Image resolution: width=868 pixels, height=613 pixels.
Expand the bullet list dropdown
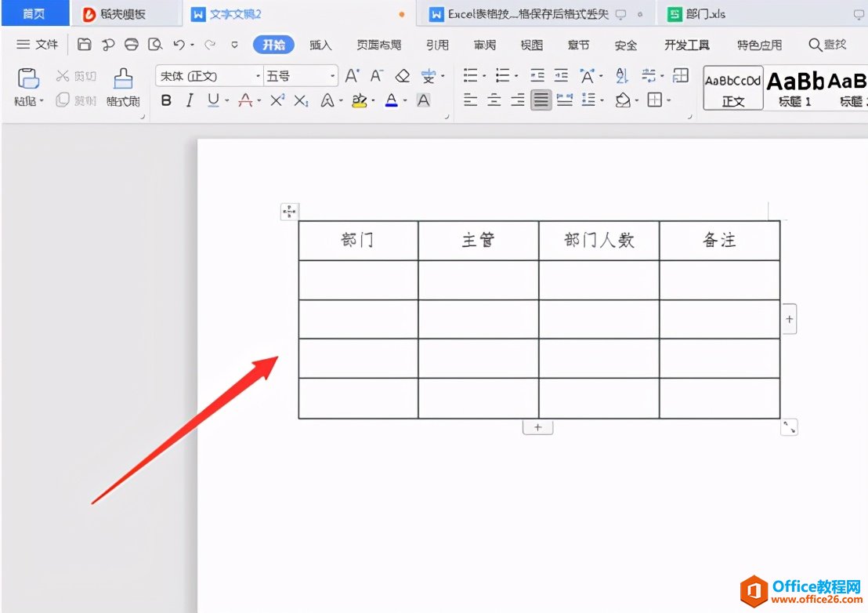coord(484,76)
